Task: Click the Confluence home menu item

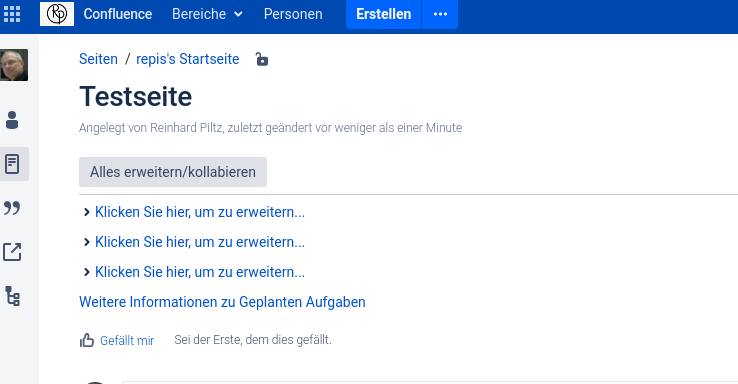Action: 118,14
